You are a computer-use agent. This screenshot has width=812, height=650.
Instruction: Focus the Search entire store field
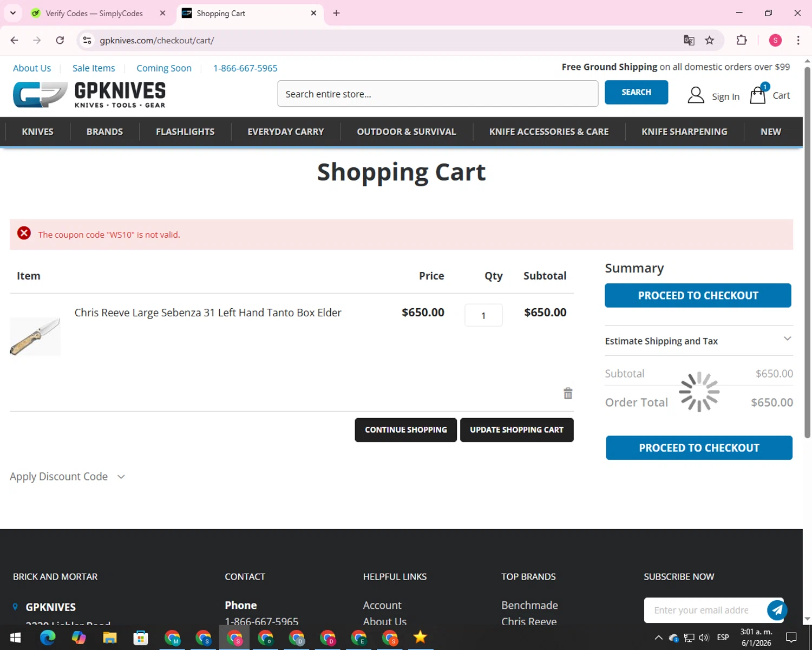click(x=438, y=94)
